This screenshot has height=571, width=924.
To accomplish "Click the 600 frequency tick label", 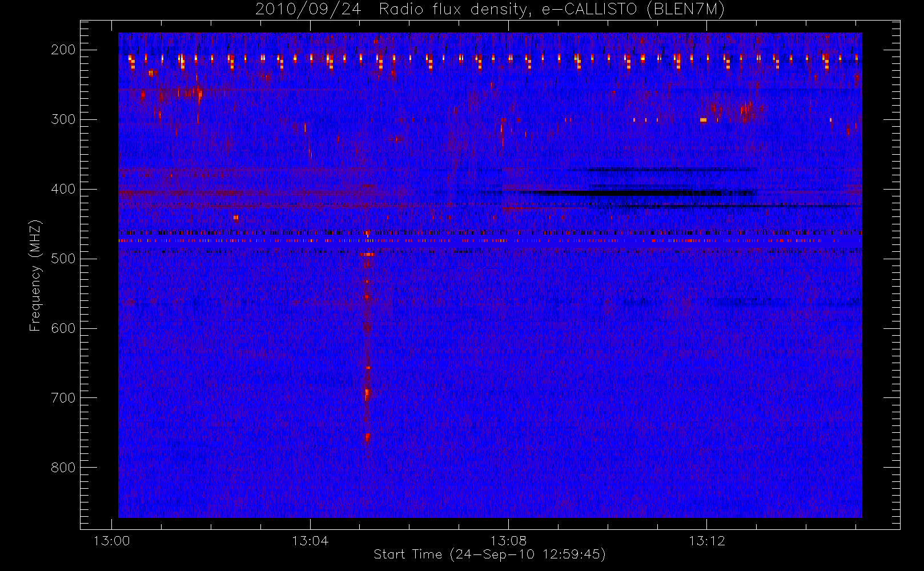I will point(63,328).
